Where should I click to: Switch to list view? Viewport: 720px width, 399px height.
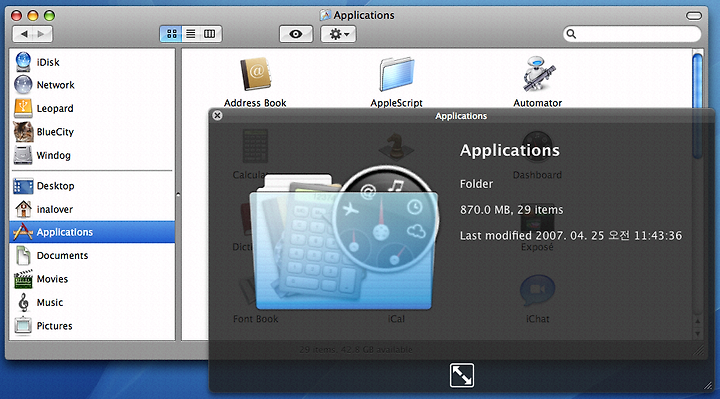tap(191, 34)
